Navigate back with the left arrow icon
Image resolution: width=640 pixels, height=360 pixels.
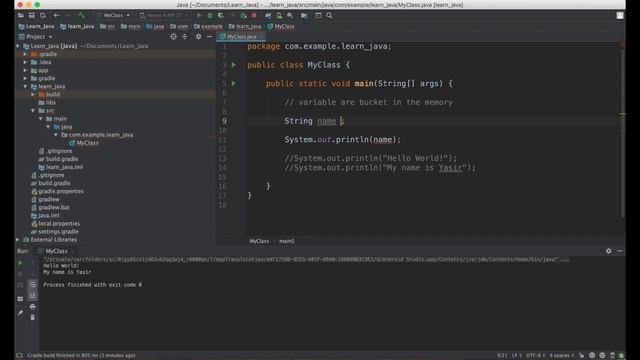(x=56, y=16)
